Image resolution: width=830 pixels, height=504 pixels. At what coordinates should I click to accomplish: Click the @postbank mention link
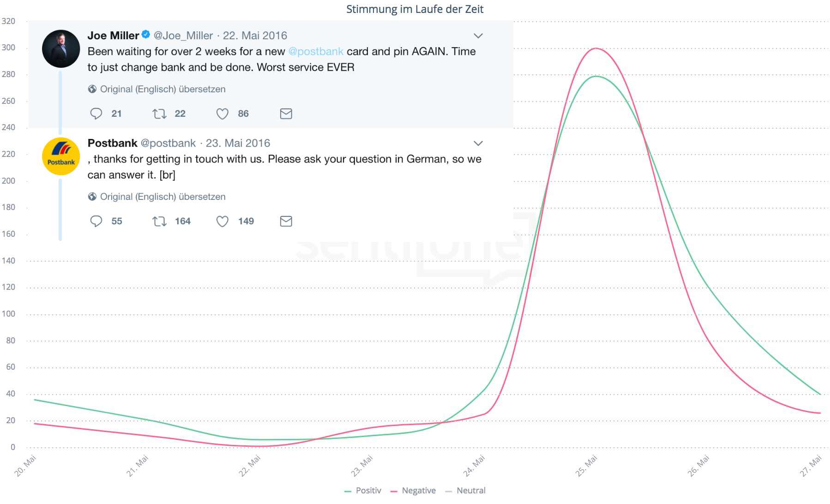(316, 52)
